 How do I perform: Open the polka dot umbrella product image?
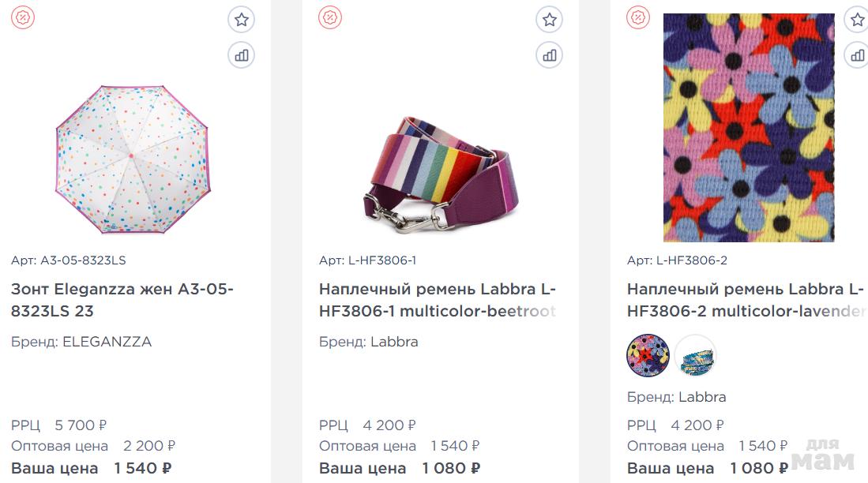[133, 159]
